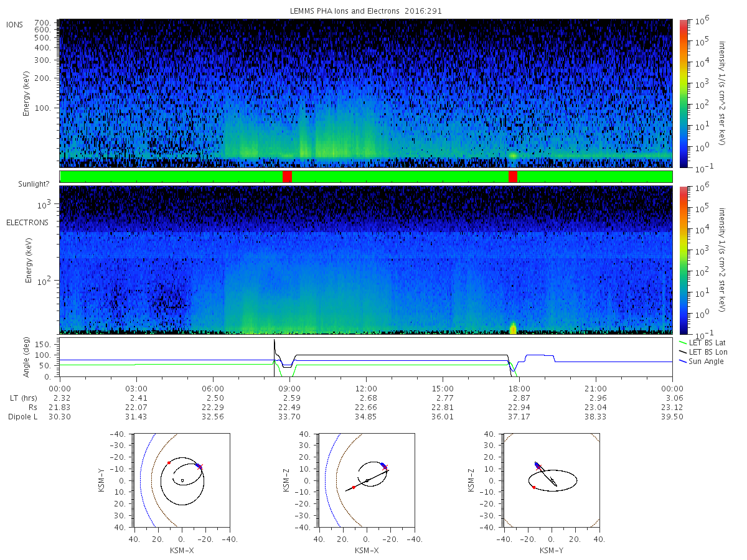Click the KSM-Y versus KSM-Z orbit plot
Image resolution: width=747 pixels, height=560 pixels.
pyautogui.click(x=551, y=480)
